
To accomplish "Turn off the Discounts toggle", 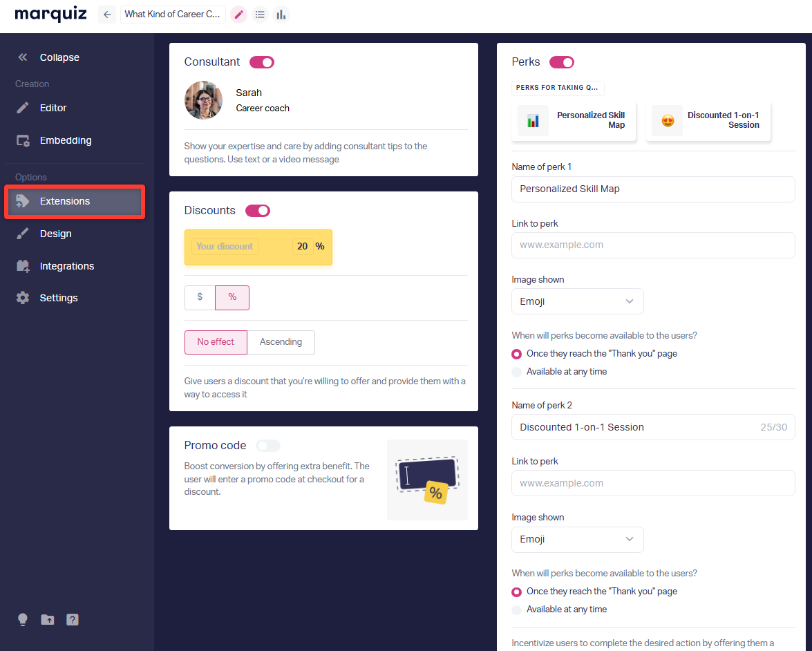I will coord(258,211).
